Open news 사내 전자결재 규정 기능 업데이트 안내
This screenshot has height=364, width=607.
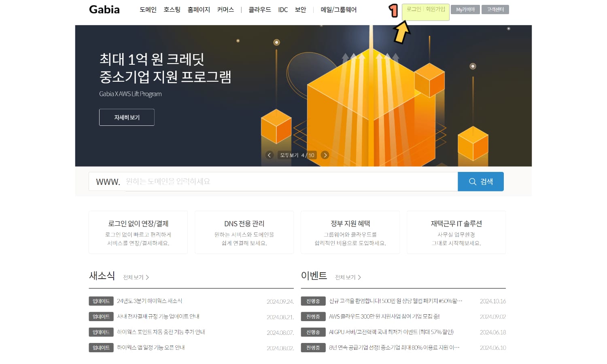(x=158, y=316)
